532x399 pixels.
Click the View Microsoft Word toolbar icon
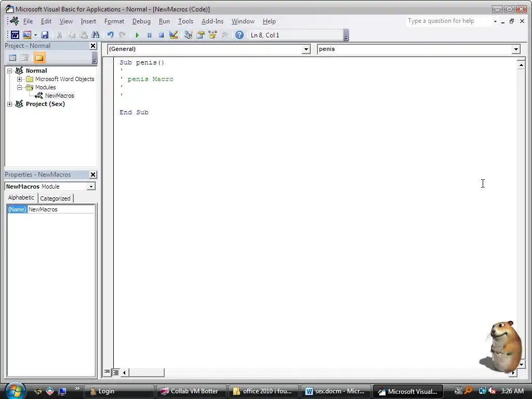coord(15,35)
